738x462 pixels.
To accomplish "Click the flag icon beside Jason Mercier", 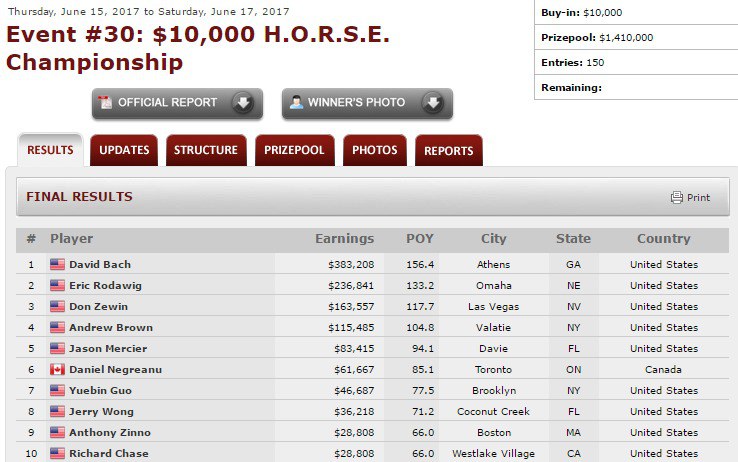I will (57, 349).
